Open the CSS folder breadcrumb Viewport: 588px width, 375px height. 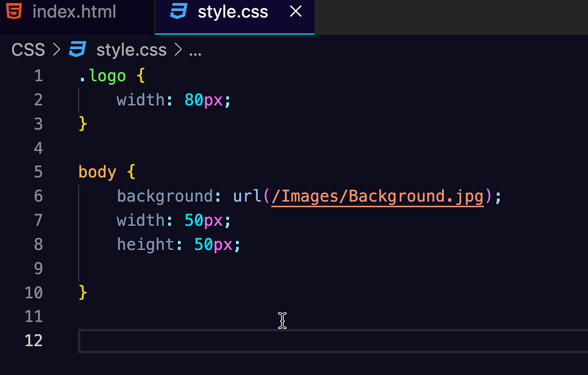click(28, 50)
